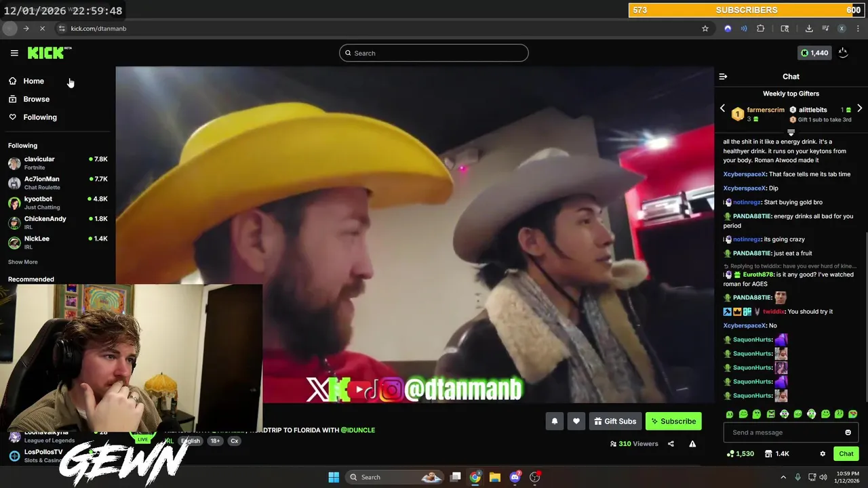868x488 pixels.
Task: Open Ac7ionMan followed channel
Action: coord(58,182)
